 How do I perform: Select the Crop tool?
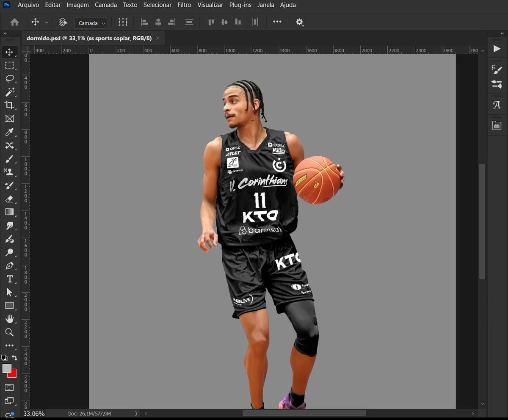[x=9, y=105]
